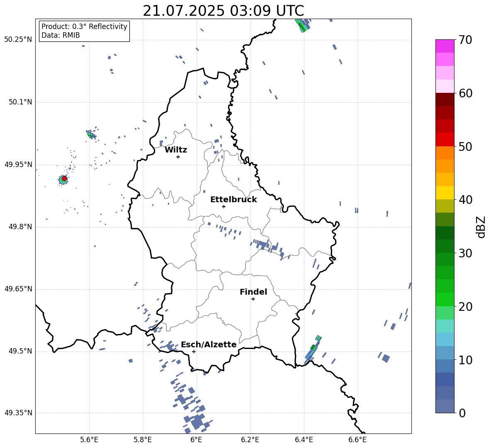Select the Findel station label

253,292
